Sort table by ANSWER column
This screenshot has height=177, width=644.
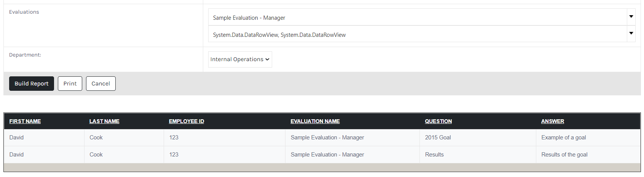pyautogui.click(x=553, y=121)
